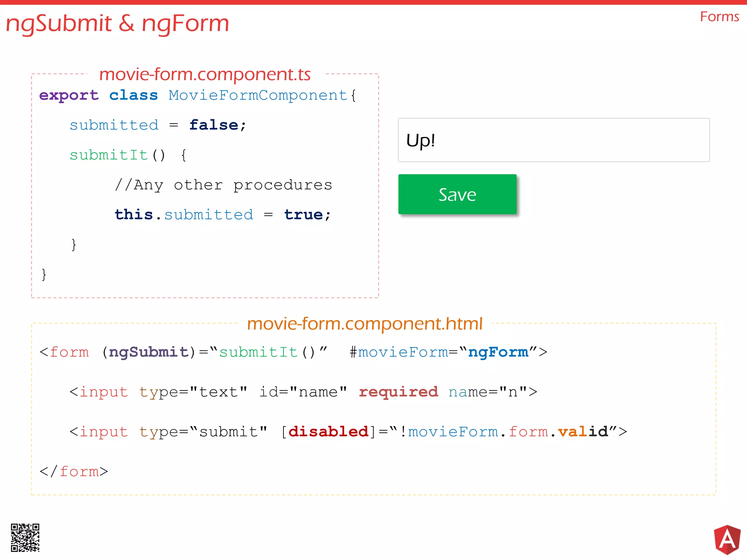The width and height of the screenshot is (747, 560).
Task: Click 'type="submit"' in second input line
Action: (203, 432)
